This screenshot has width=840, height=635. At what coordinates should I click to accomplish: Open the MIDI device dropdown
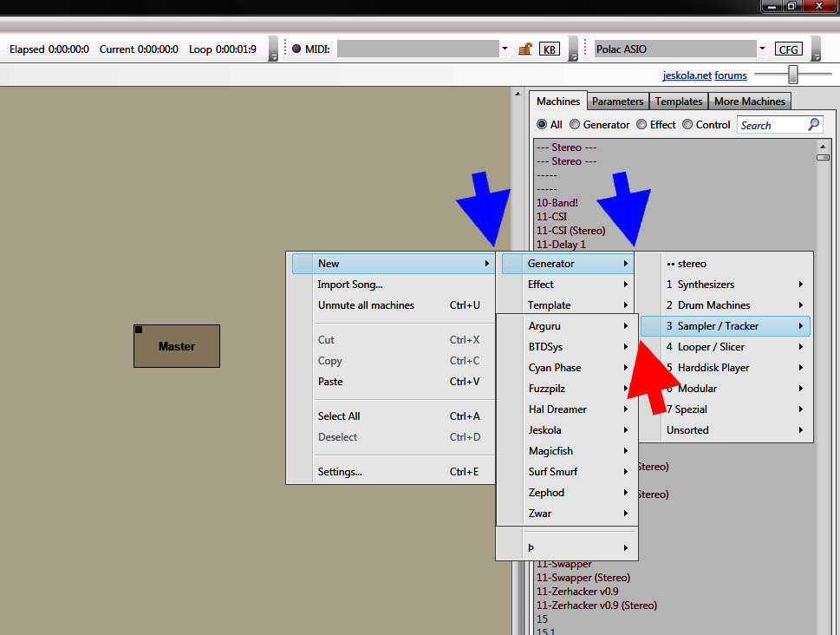[505, 49]
